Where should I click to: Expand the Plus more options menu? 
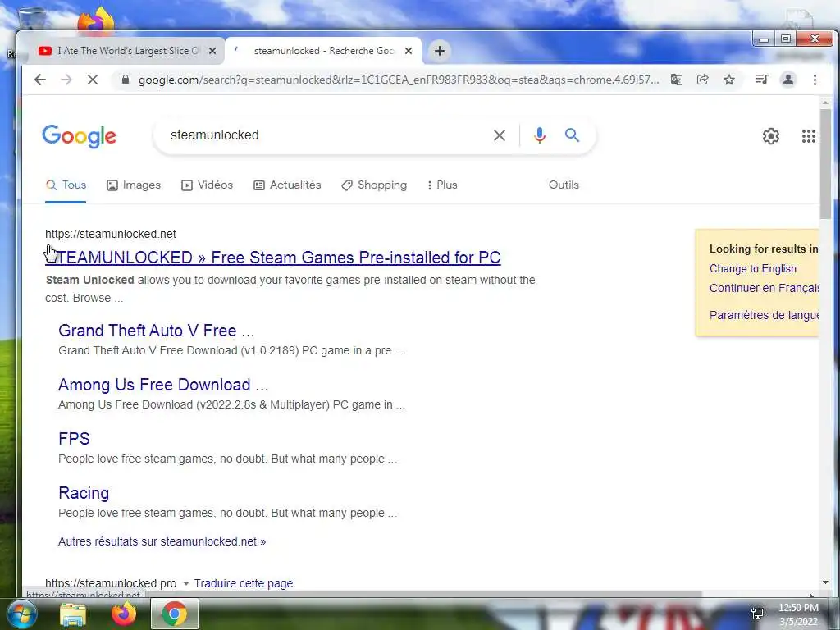442,185
